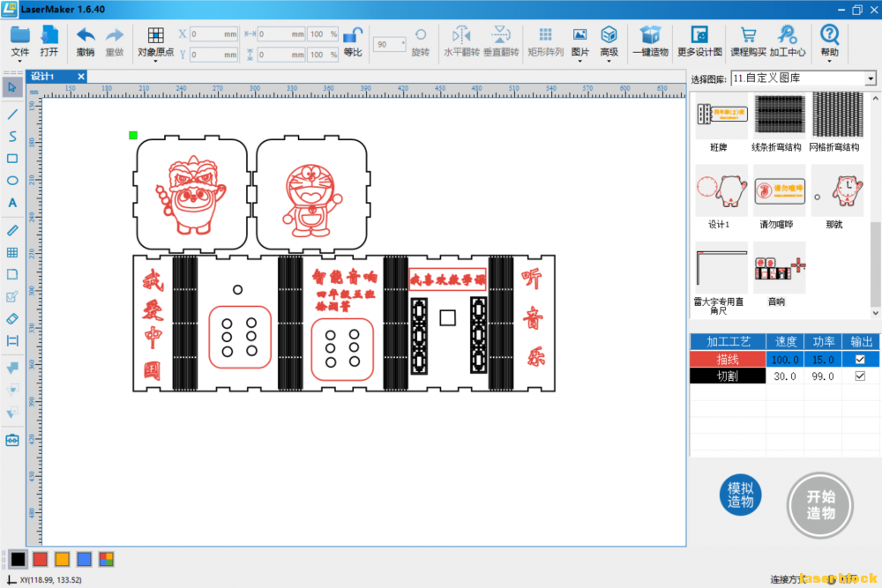Screen dimensions: 882x588
Task: Click the 切割 power value 99.0
Action: (822, 376)
